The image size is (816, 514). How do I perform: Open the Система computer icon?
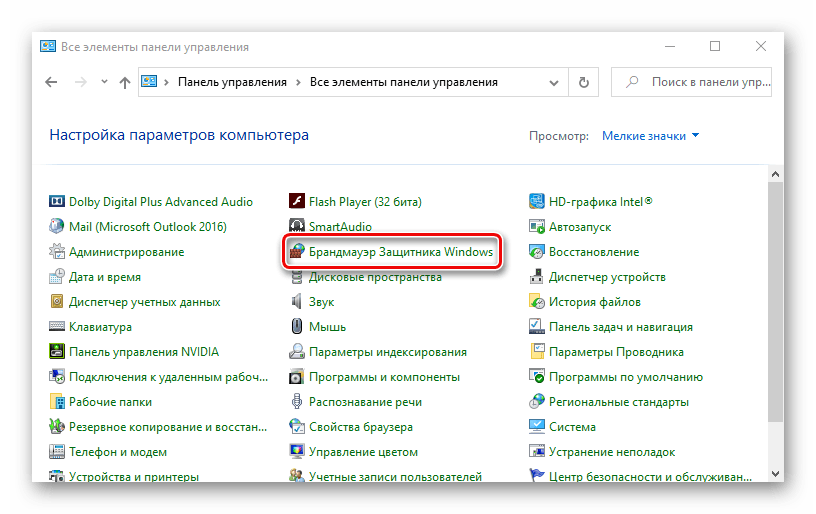click(x=537, y=426)
